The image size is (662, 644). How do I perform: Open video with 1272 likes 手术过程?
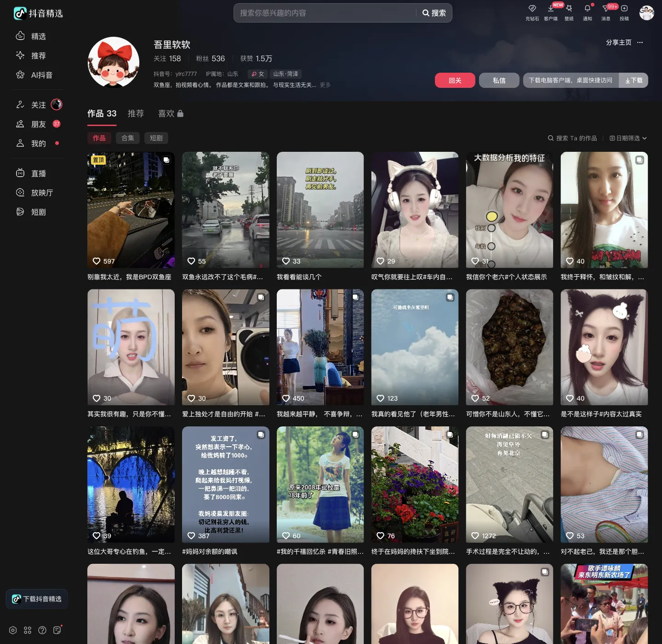(x=510, y=484)
